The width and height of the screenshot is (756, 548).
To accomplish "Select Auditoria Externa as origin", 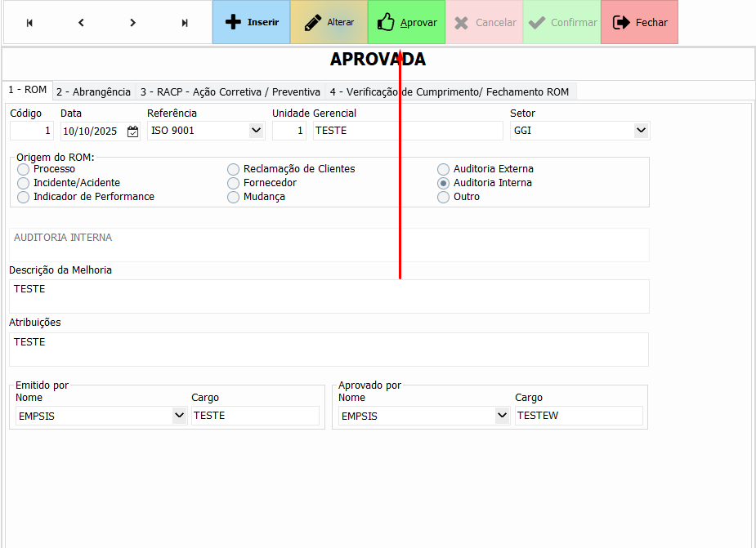I will tap(443, 169).
